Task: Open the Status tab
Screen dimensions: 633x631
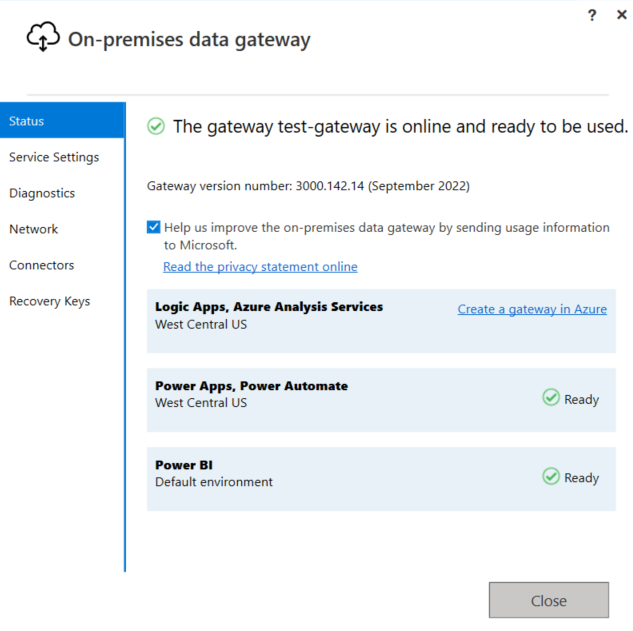Action: point(62,121)
